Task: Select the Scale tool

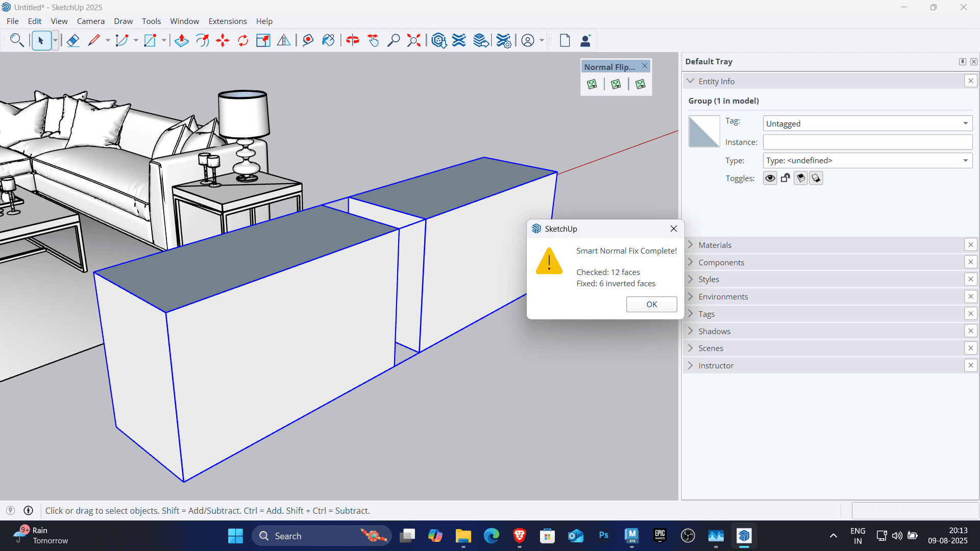Action: click(263, 40)
